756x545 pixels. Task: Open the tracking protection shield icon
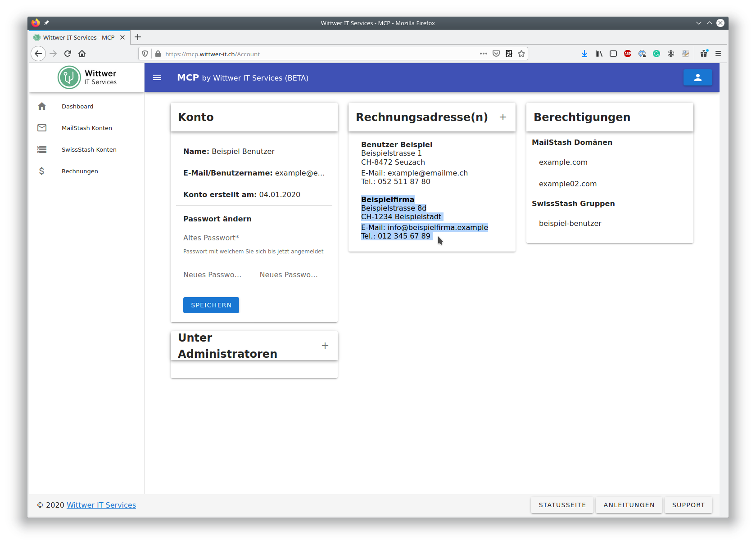coord(145,54)
